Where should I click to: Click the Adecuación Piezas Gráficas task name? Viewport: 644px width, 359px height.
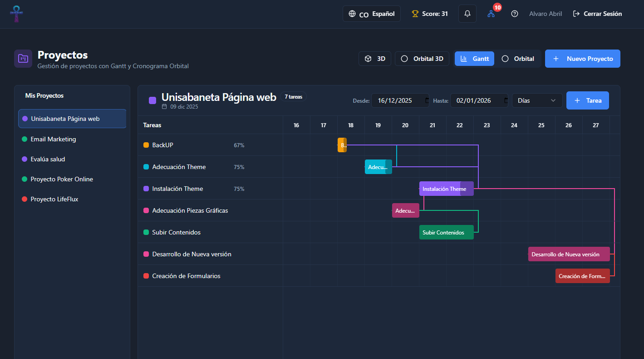(x=190, y=210)
